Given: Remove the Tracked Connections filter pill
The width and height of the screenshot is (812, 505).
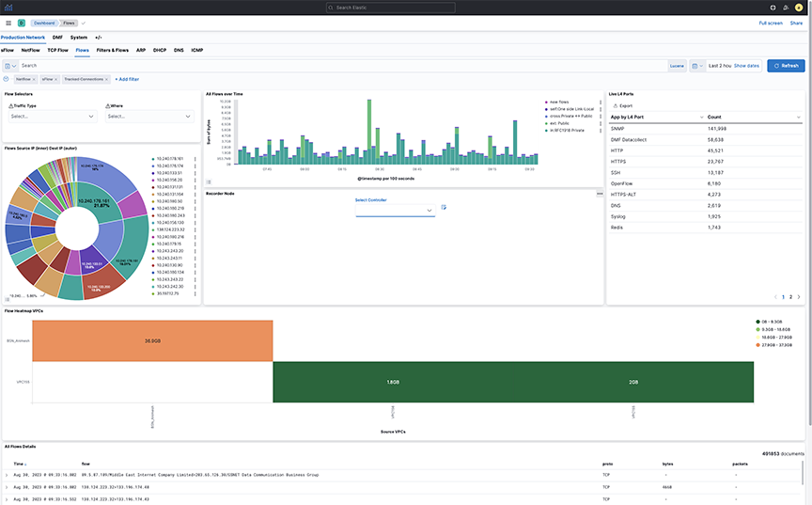Looking at the screenshot, I should click(106, 79).
